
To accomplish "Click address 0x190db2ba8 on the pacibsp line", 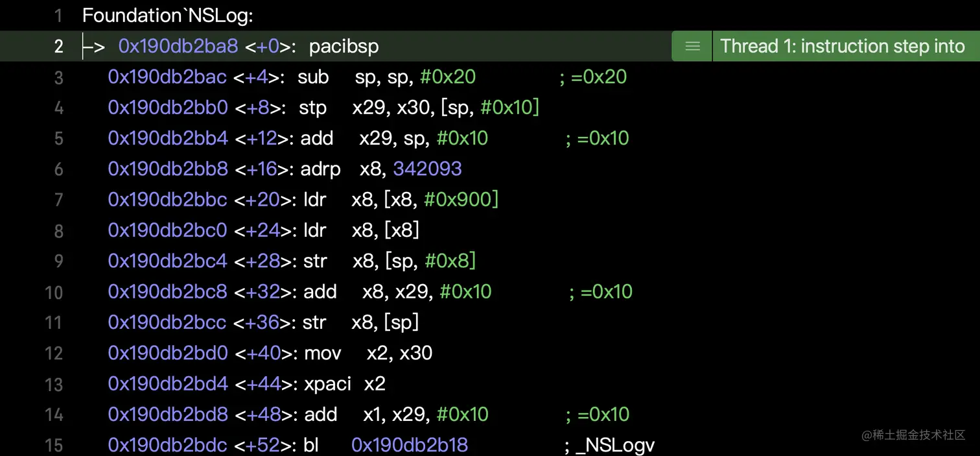I will [x=178, y=46].
